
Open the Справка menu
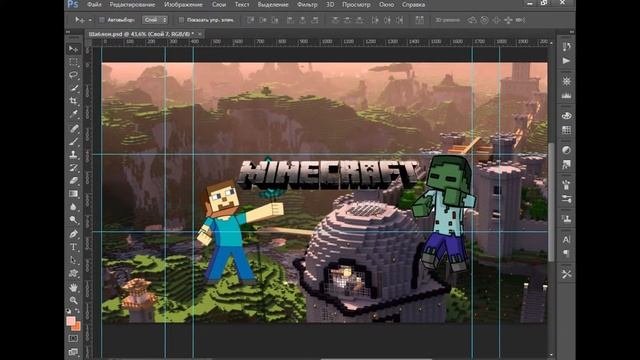[413, 5]
